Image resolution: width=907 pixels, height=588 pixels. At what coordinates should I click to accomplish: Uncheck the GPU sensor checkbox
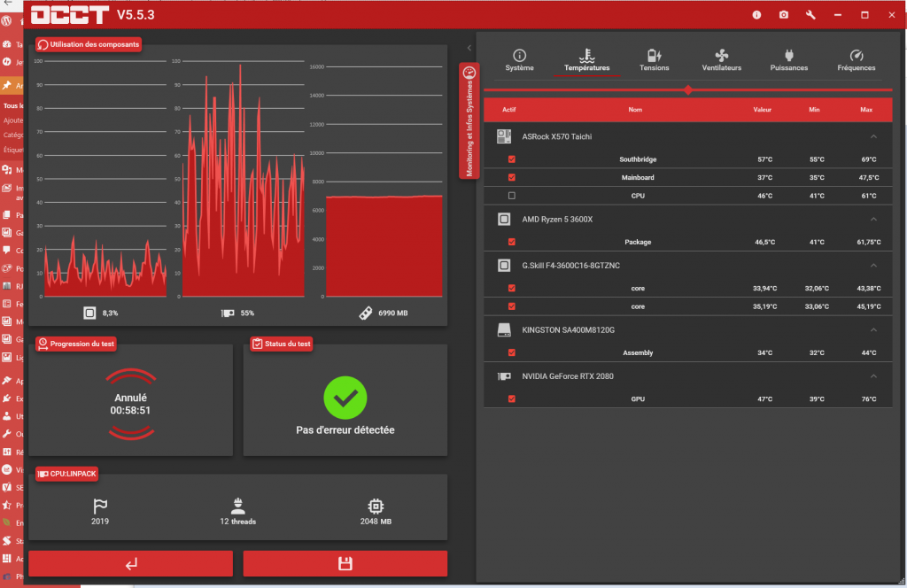(x=511, y=399)
